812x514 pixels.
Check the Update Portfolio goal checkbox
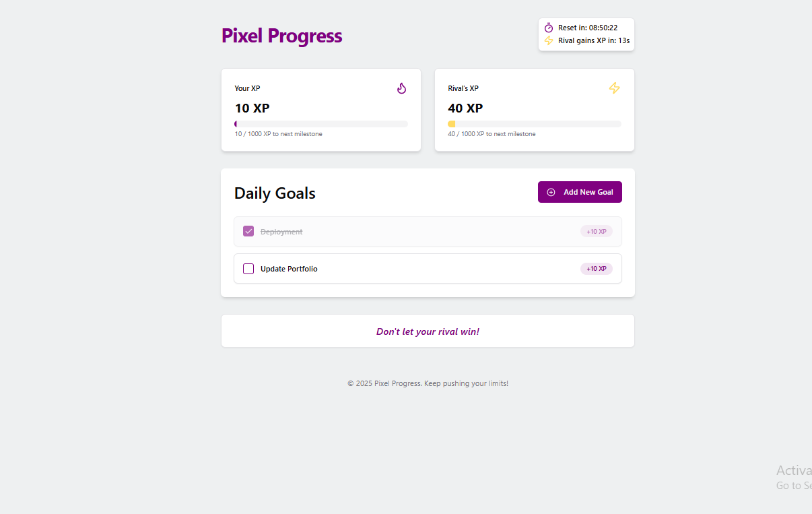[x=248, y=269]
